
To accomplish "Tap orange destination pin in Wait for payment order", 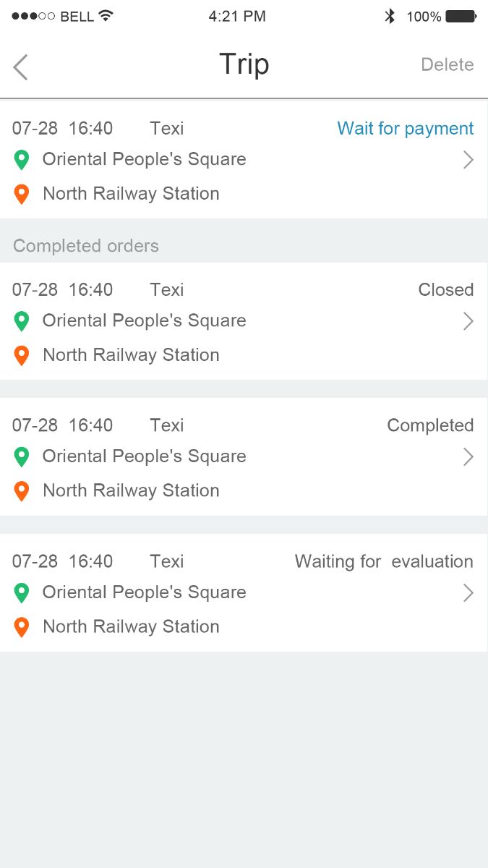I will [22, 194].
